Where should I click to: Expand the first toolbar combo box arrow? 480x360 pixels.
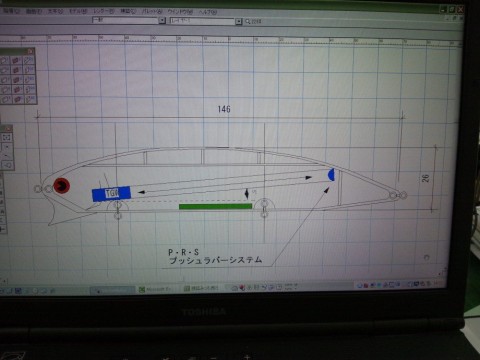point(162,20)
